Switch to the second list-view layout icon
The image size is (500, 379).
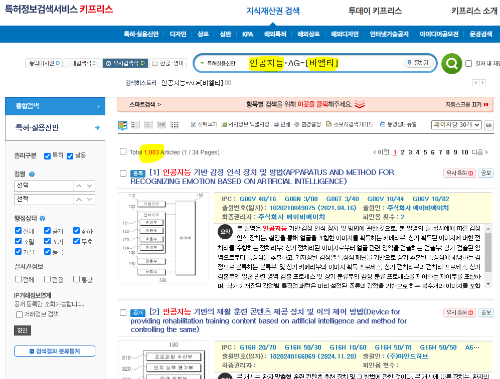135,125
